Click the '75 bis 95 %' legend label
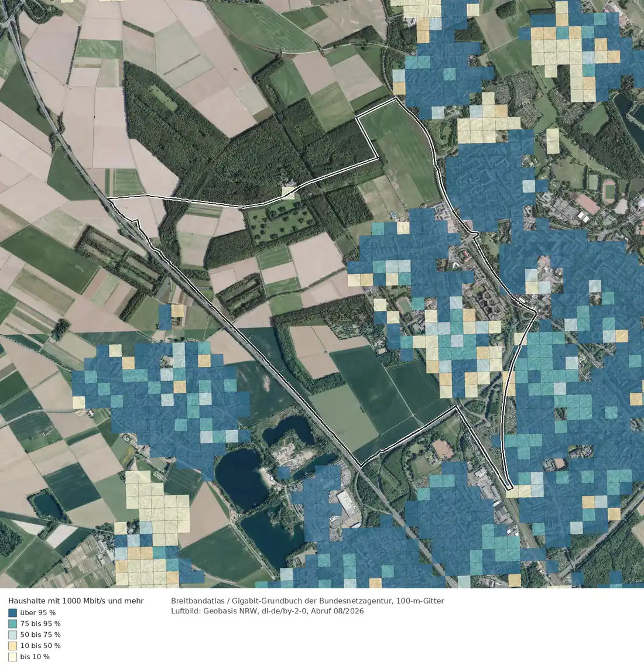The width and height of the screenshot is (644, 672). [40, 623]
